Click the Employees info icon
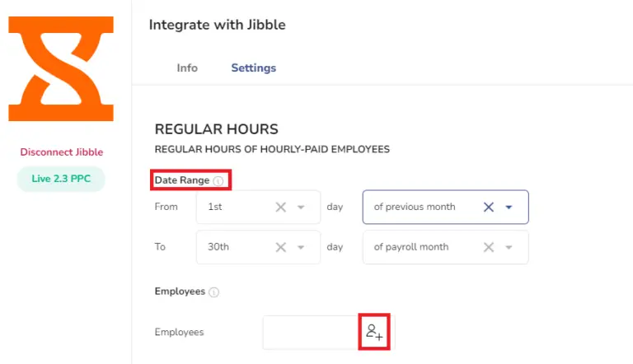This screenshot has width=633, height=364. click(214, 292)
